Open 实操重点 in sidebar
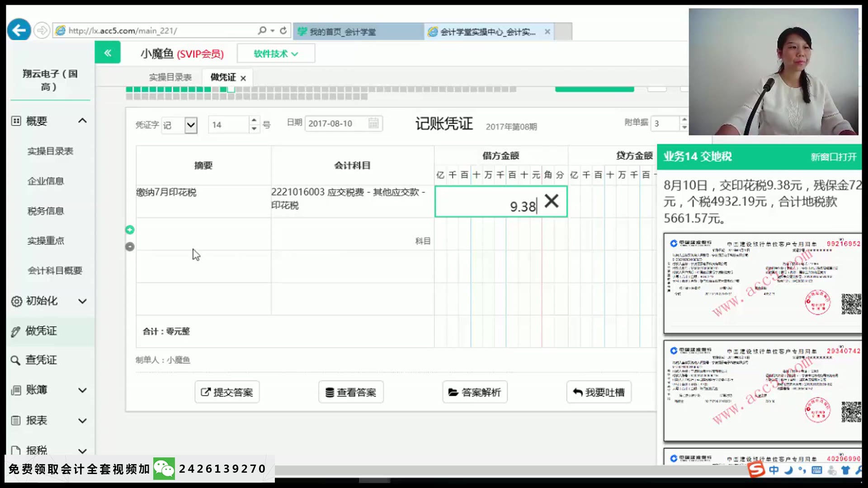868x488 pixels. [46, 240]
